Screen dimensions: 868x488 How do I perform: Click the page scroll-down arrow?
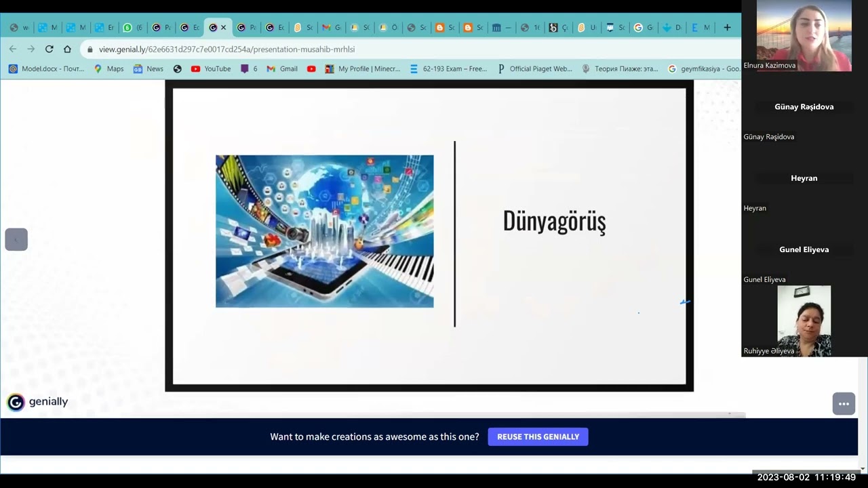point(863,468)
